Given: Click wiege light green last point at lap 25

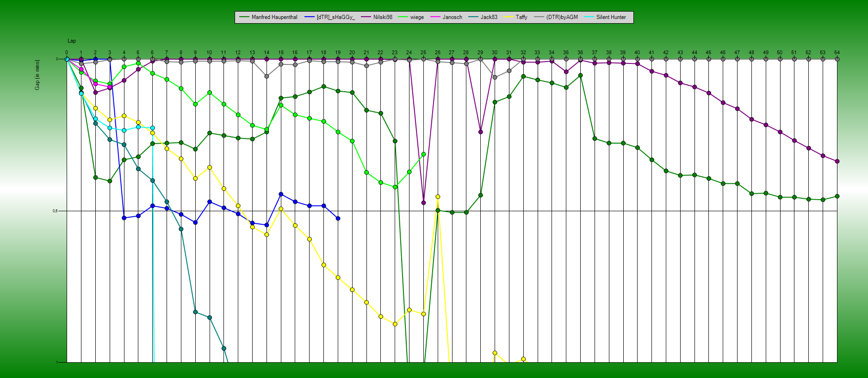Looking at the screenshot, I should point(423,154).
